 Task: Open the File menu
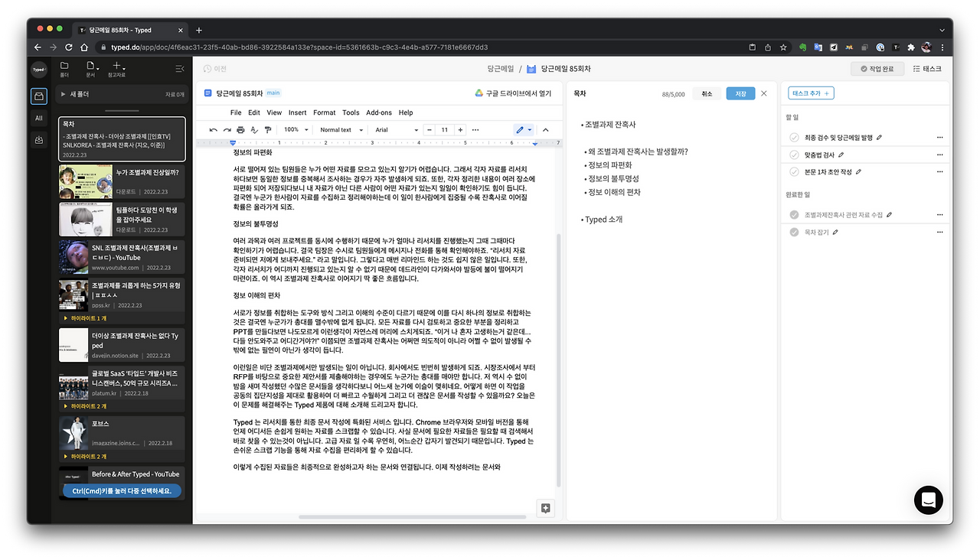pos(236,112)
